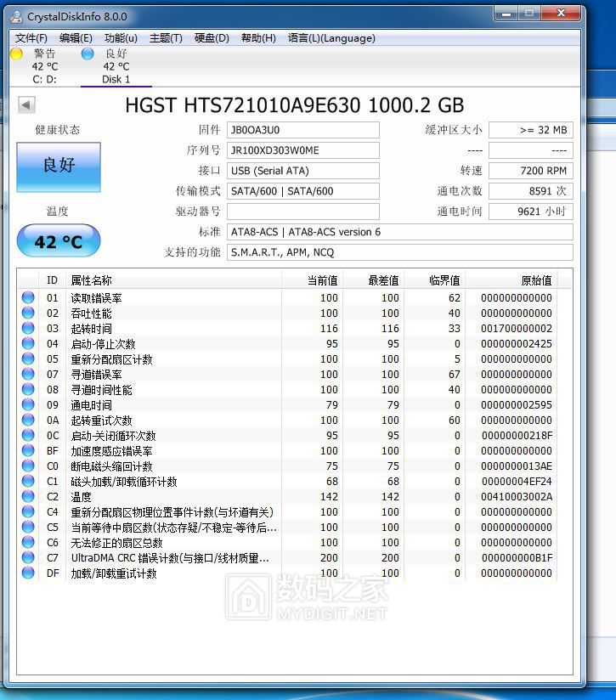
Task: Click status orb for C1 磁头加载/卸载循环计数 row
Action: (28, 481)
